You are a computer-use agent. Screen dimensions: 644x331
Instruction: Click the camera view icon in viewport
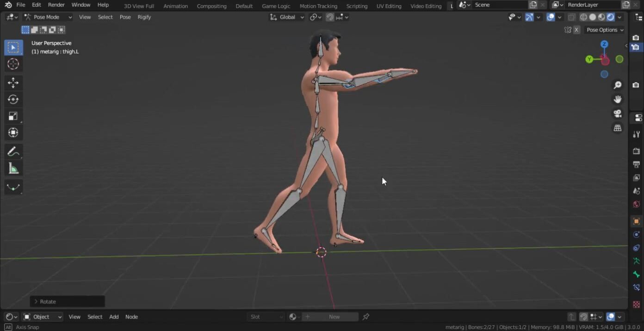pyautogui.click(x=617, y=114)
